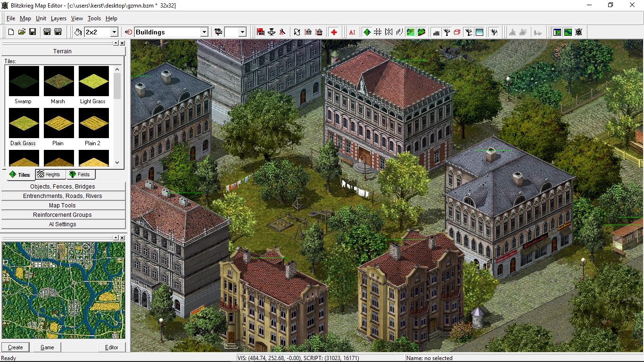Open the View menu
Image resolution: width=644 pixels, height=362 pixels.
click(77, 18)
